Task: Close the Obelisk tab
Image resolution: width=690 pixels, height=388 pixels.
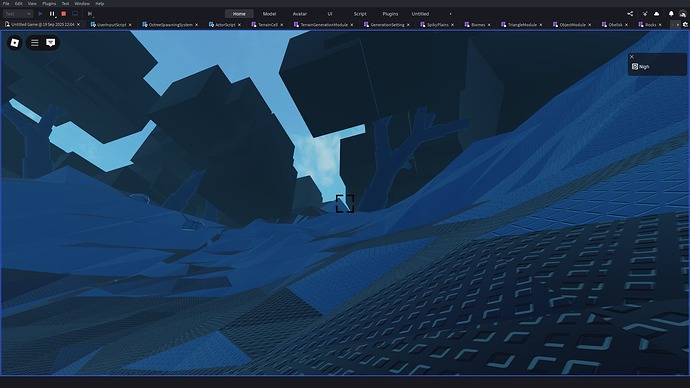Action: pyautogui.click(x=627, y=25)
